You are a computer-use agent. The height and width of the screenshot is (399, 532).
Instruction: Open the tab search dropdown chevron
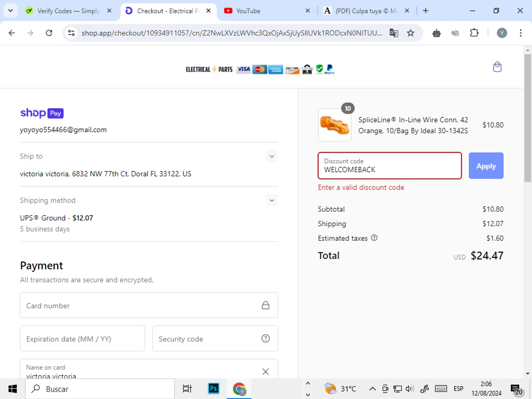point(11,11)
